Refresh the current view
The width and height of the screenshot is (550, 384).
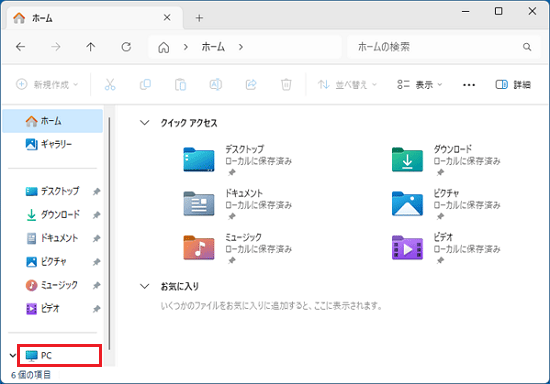point(126,47)
